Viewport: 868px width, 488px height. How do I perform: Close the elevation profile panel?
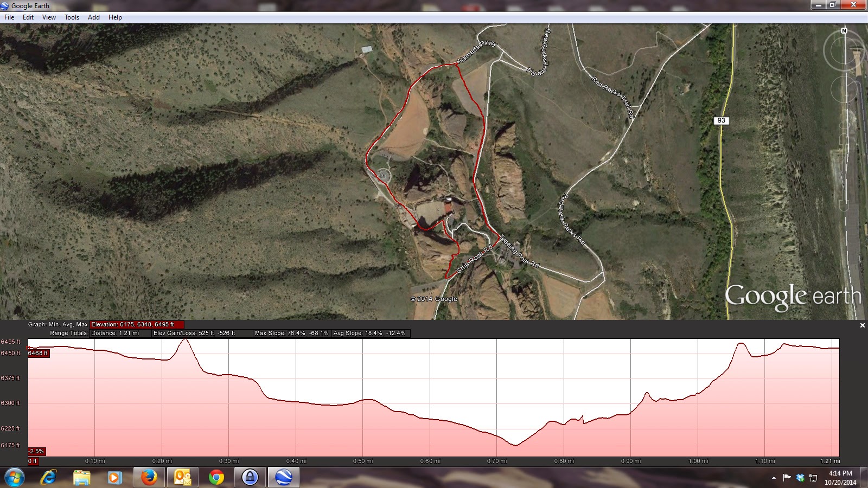(863, 325)
